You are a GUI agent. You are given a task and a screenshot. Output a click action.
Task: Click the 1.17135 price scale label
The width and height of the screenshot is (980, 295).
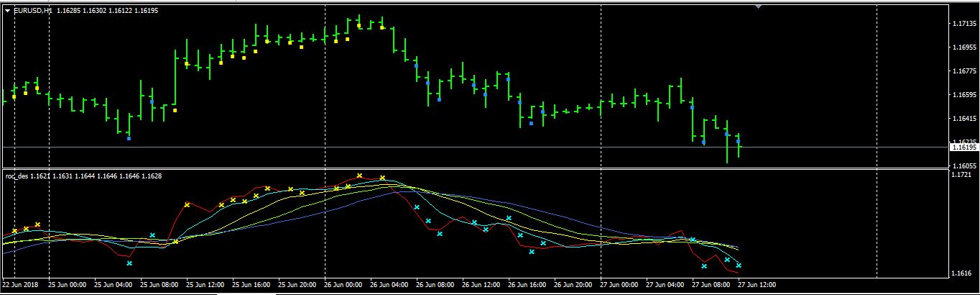(x=963, y=24)
